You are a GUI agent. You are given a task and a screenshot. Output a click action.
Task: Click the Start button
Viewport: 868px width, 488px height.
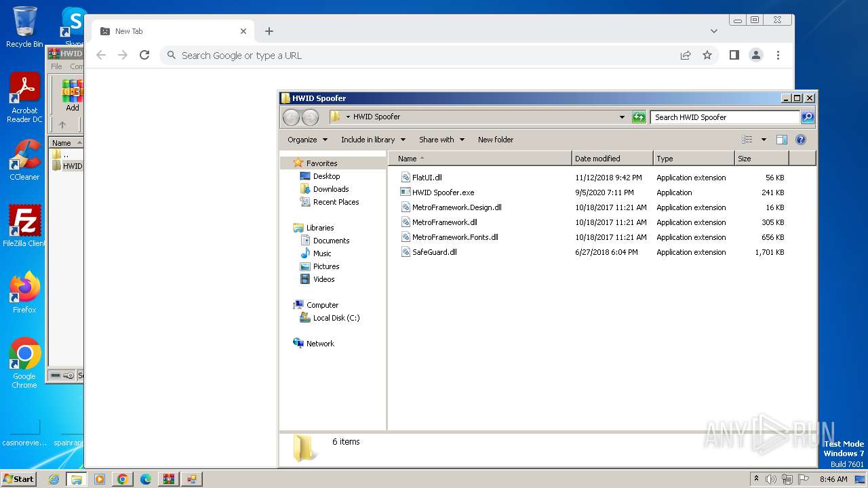tap(18, 479)
